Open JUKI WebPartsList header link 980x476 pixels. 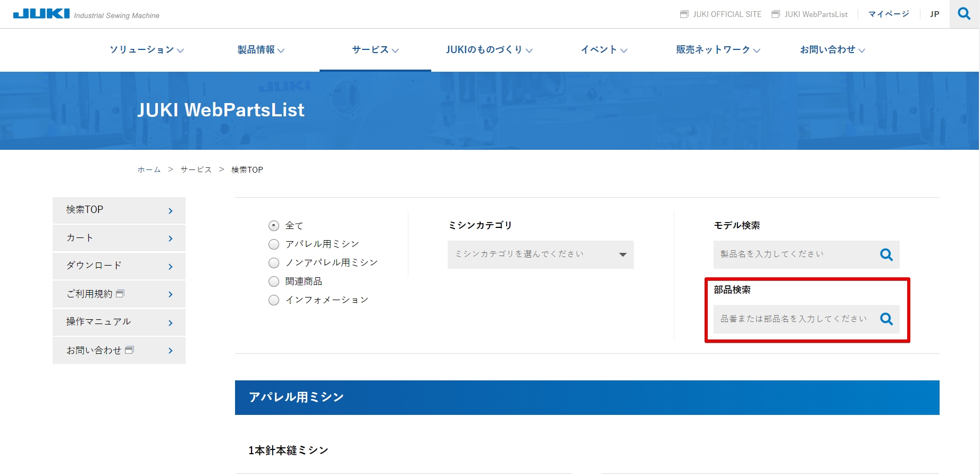(x=816, y=14)
